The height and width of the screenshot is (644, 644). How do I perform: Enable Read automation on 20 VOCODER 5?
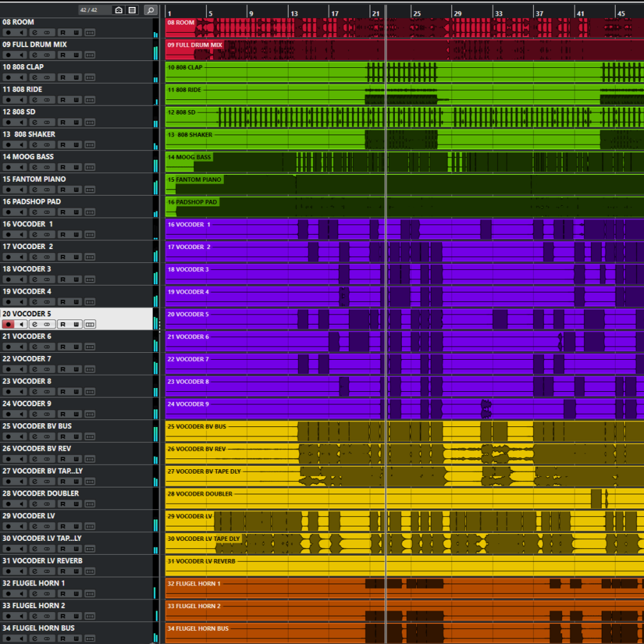coord(63,324)
